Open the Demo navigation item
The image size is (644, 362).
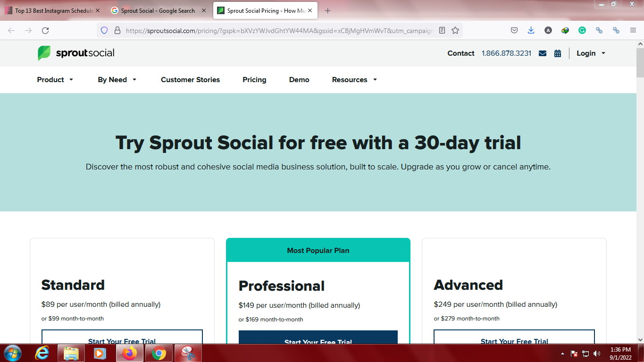coord(299,80)
